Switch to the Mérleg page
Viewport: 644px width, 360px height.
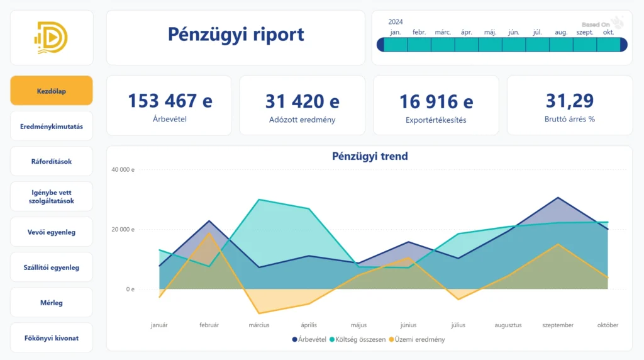(52, 303)
